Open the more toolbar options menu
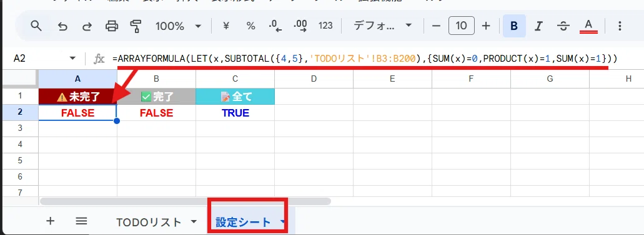This screenshot has width=644, height=235. pos(620,26)
